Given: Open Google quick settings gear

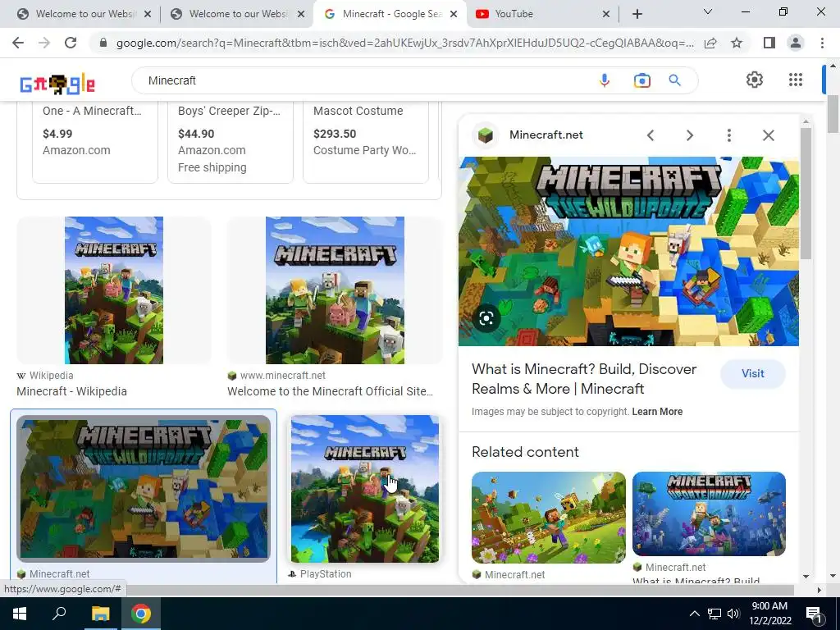Looking at the screenshot, I should click(x=755, y=80).
